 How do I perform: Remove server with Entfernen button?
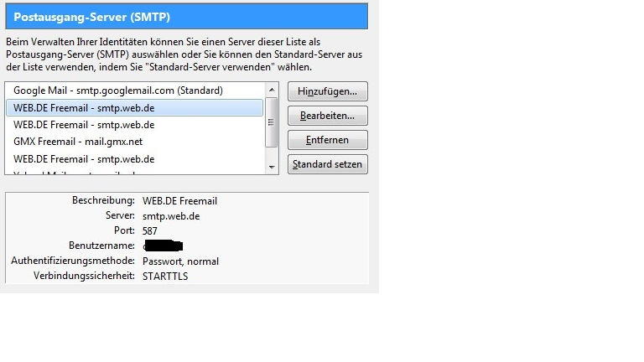tap(327, 140)
